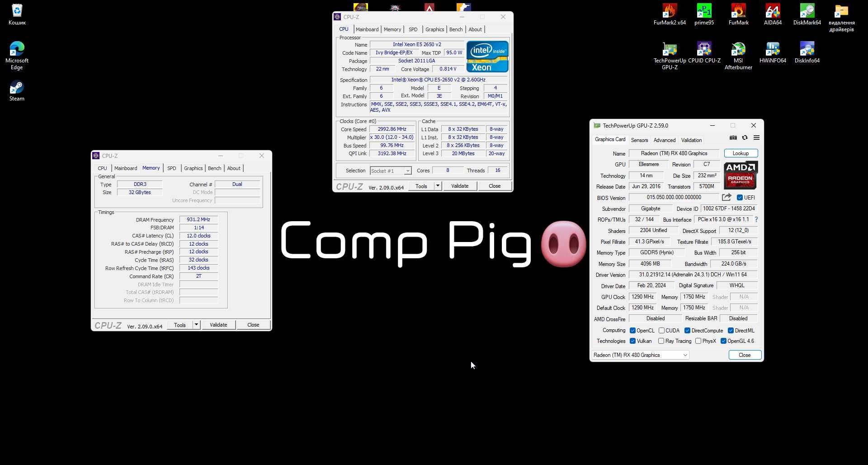Click the Intel Inside Xeon logo
The image size is (868, 465).
click(487, 57)
